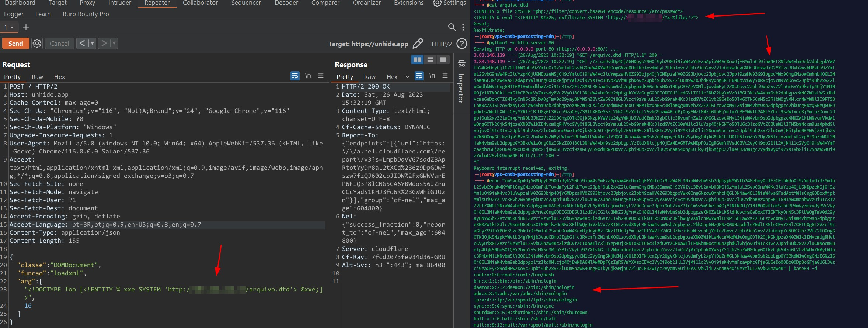Select side-by-side layout view icon
Viewport: 868px width, 328px height.
[417, 59]
